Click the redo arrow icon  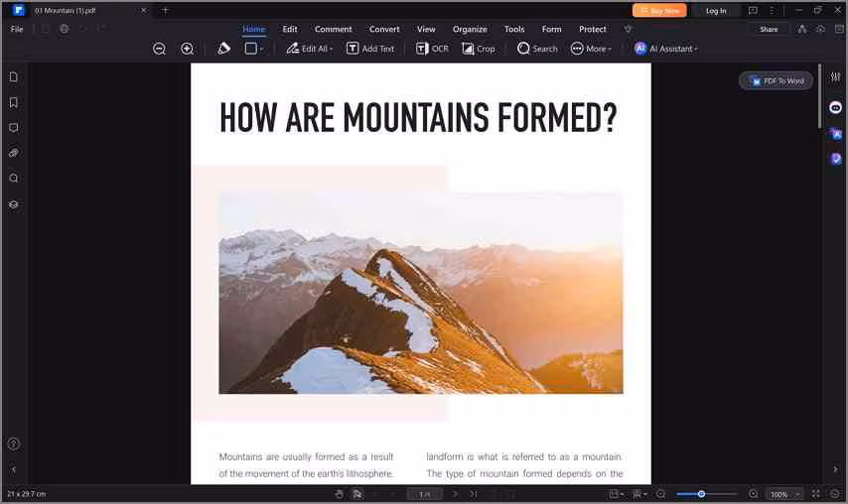click(x=101, y=29)
